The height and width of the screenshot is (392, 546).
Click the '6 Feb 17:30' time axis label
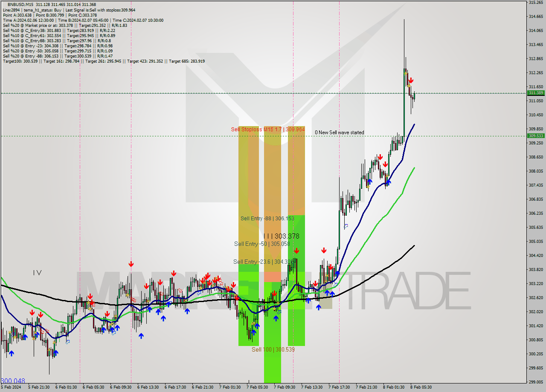(175, 387)
